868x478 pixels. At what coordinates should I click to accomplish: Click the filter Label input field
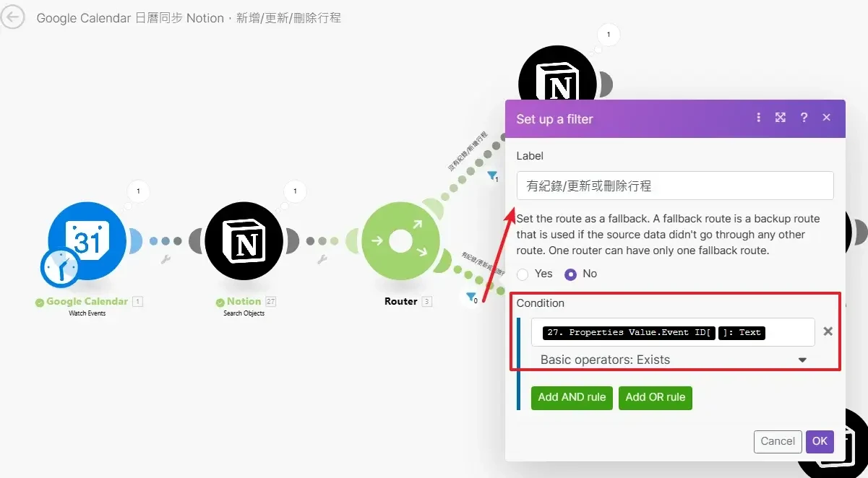tap(675, 186)
